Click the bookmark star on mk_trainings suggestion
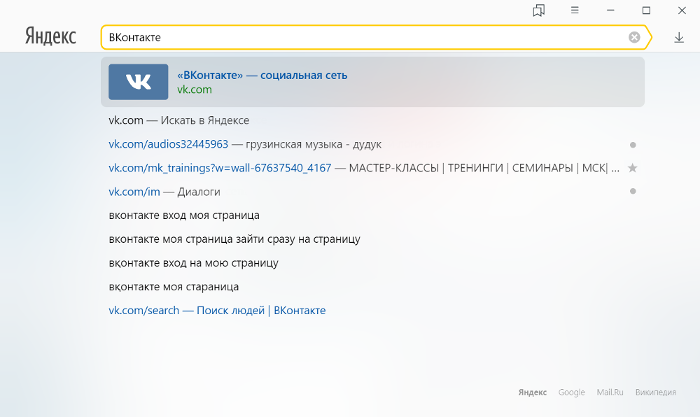The image size is (700, 417). coord(633,168)
